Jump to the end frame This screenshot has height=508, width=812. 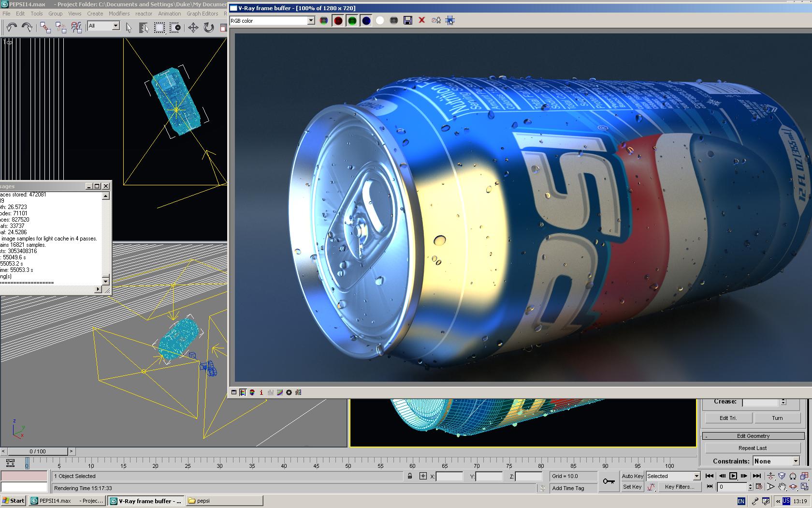tap(757, 476)
